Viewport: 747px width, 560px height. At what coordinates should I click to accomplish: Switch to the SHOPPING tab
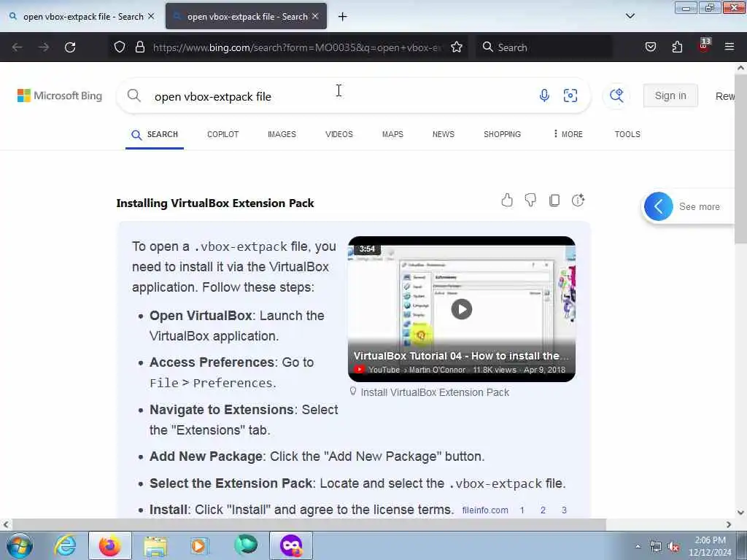click(502, 134)
